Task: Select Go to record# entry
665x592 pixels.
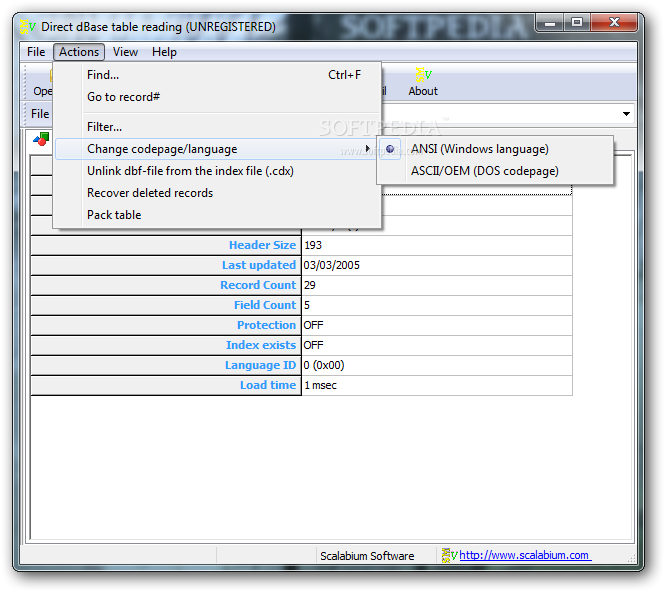Action: click(x=218, y=97)
